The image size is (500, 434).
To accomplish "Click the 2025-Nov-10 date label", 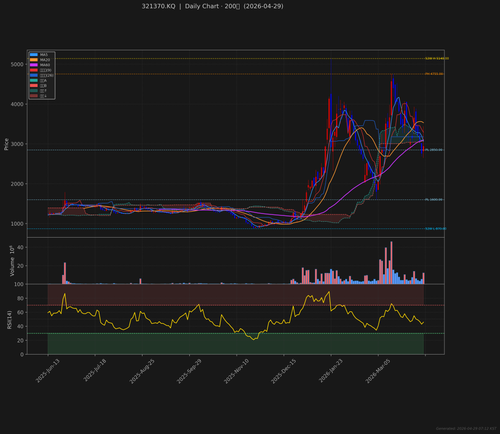I will 236,371.
